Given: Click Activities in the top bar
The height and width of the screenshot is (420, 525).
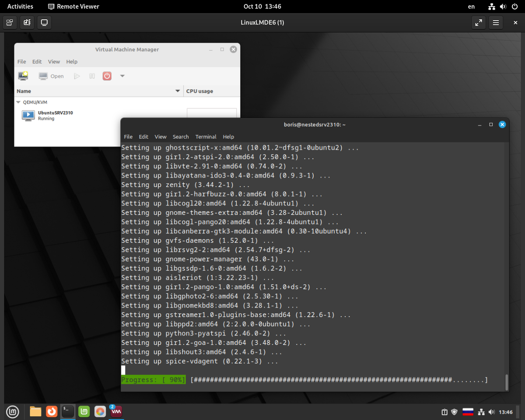Looking at the screenshot, I should [20, 6].
